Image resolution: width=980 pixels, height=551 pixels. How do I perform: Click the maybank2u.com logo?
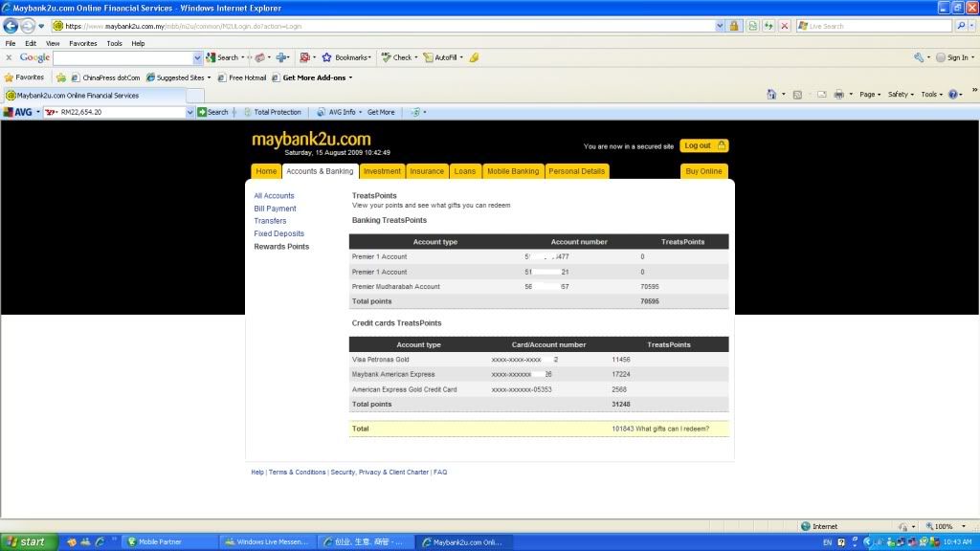311,139
